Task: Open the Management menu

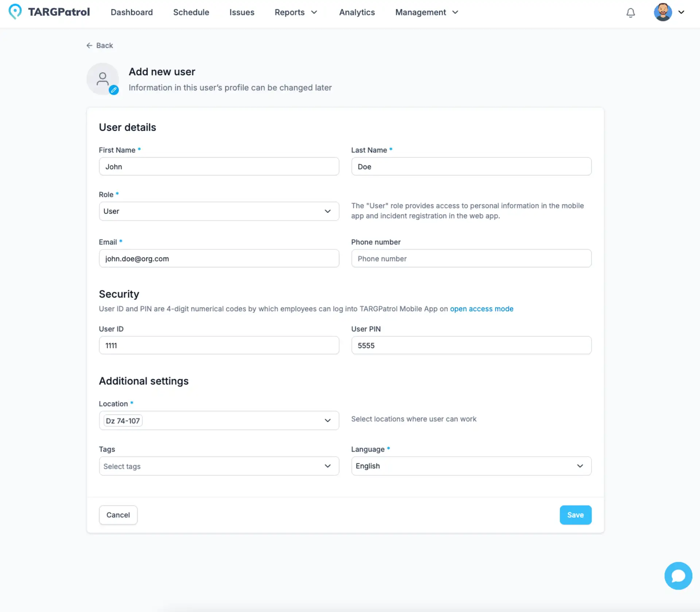Action: [x=426, y=12]
